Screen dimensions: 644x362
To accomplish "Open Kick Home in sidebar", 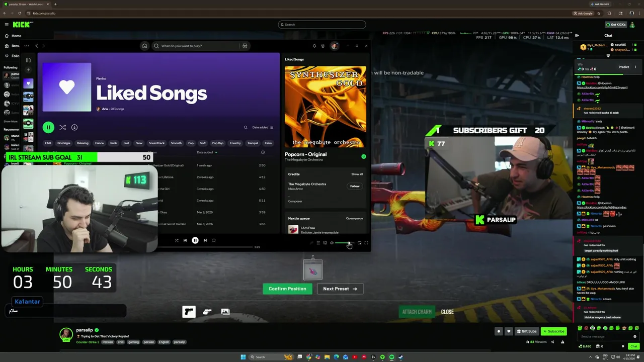I will [13, 36].
